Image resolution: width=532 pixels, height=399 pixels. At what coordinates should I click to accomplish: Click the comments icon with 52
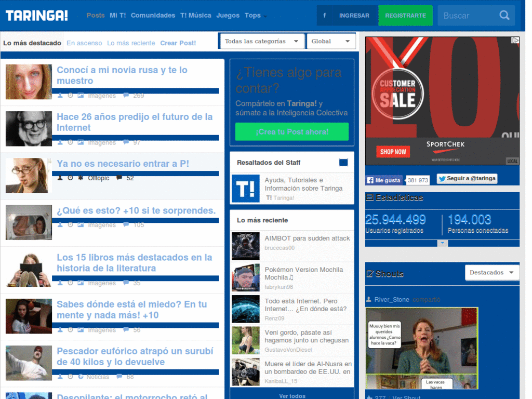(x=119, y=178)
